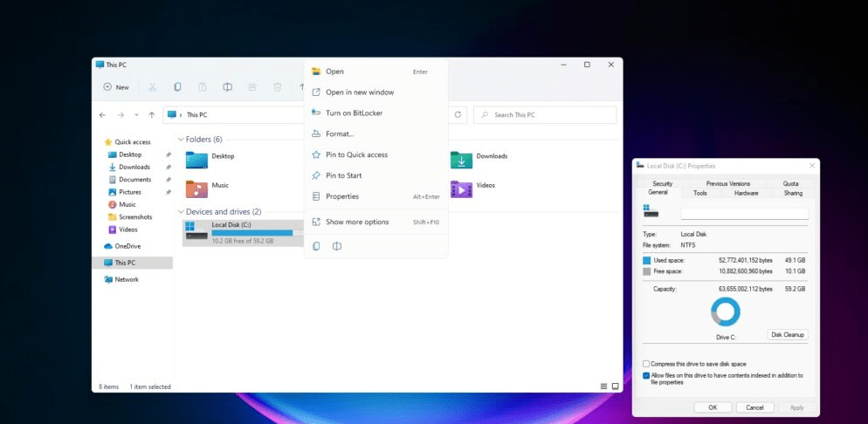Open the New dropdown button

[x=116, y=87]
